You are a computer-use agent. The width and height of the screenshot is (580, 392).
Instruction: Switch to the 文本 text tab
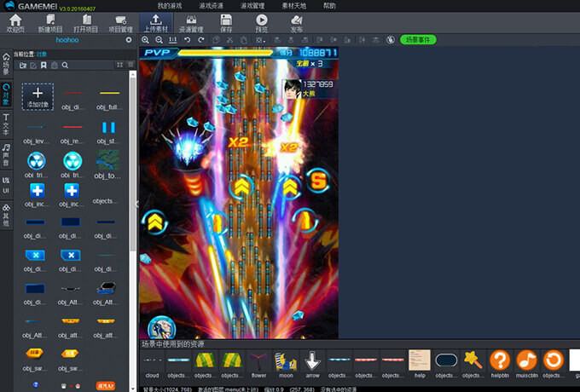(x=6, y=124)
